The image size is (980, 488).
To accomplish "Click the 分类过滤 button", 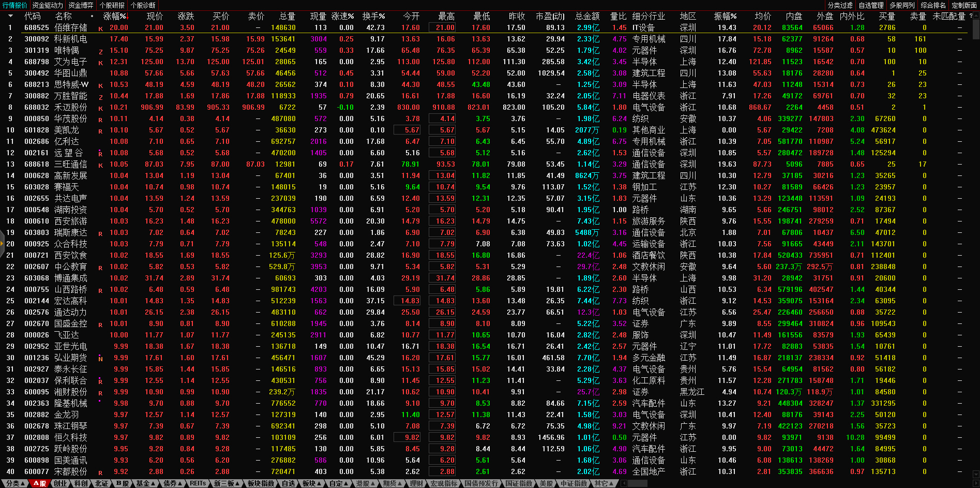I will [840, 5].
